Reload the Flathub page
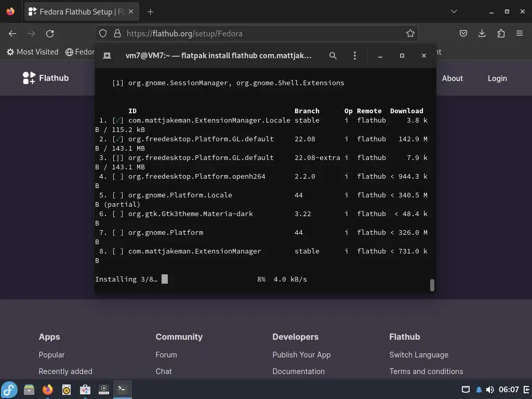Viewport: 532px width, 399px height. point(50,34)
